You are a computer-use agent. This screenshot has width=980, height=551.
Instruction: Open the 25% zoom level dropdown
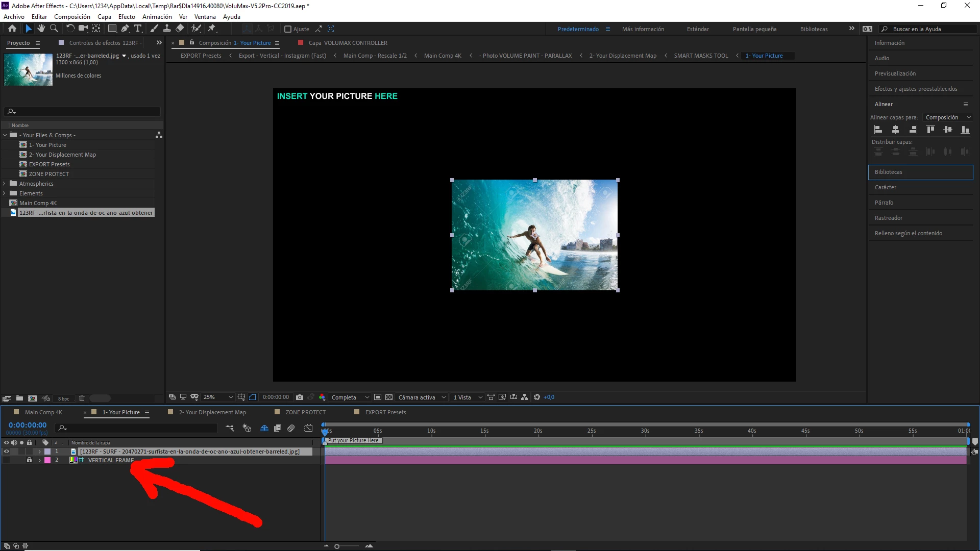coord(217,397)
